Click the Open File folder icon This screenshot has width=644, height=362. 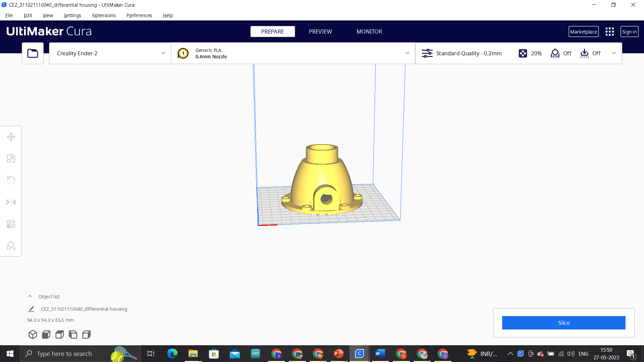(33, 53)
